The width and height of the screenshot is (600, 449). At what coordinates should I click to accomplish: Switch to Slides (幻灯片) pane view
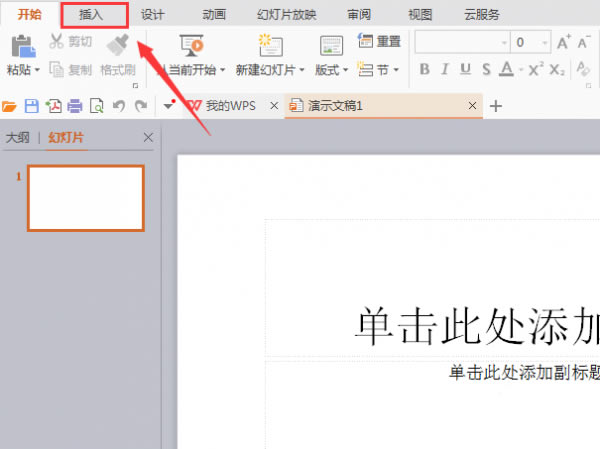tap(66, 137)
